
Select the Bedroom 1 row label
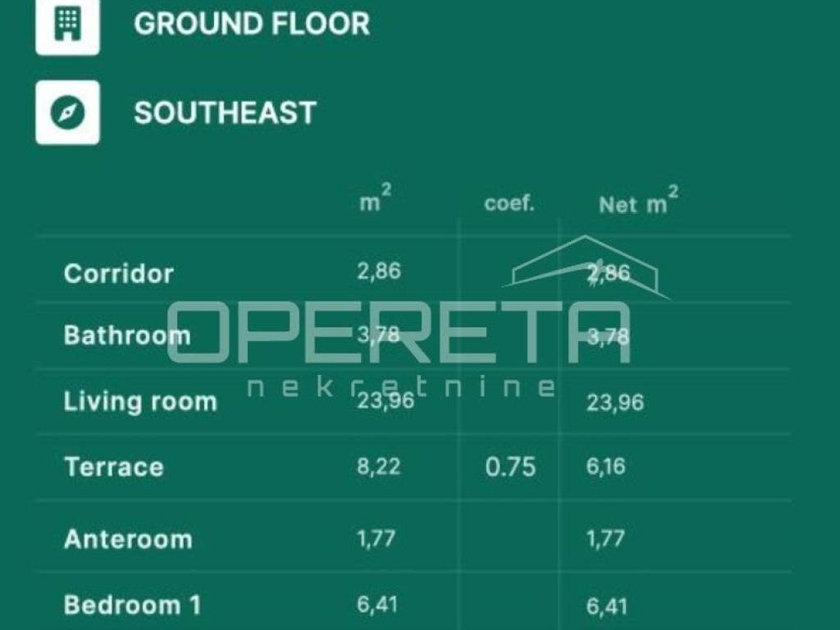point(132,605)
